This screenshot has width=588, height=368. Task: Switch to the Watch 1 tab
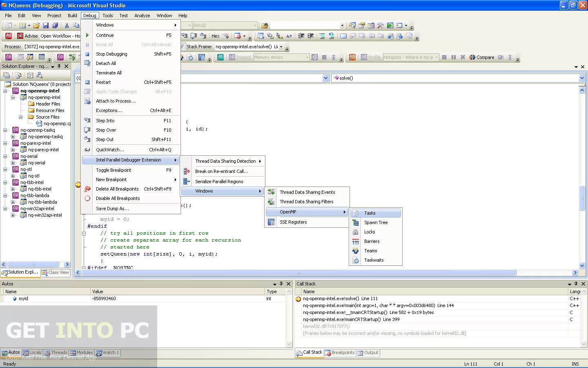click(x=108, y=352)
